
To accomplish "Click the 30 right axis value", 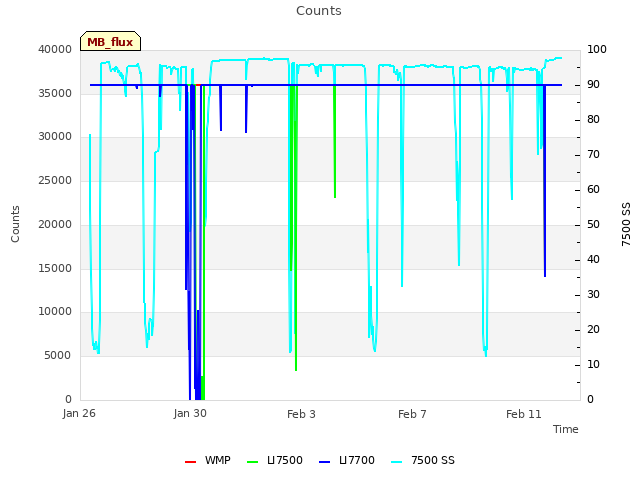I will point(593,295).
